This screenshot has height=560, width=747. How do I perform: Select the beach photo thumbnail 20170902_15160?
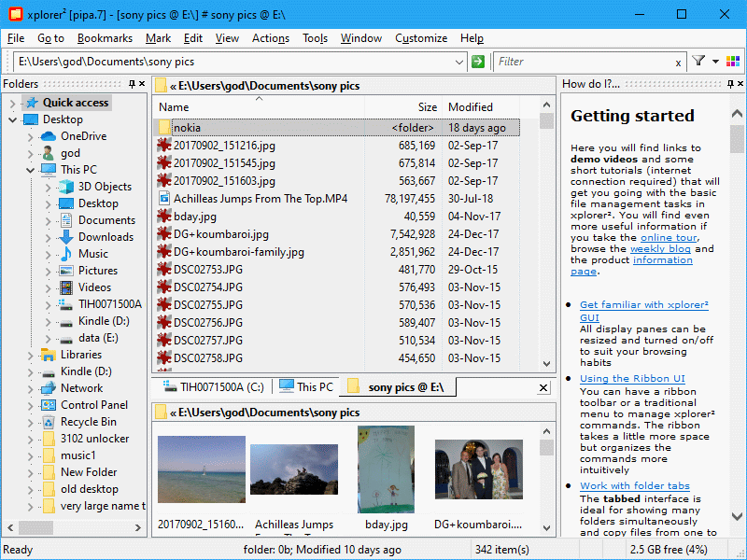[x=202, y=469]
